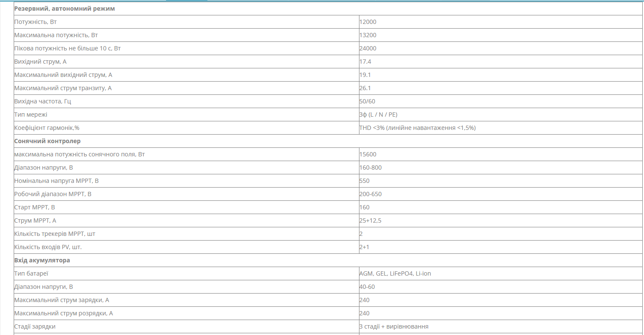Click 'Максимальний вихідний струм, А' label
Screen dimensions: 644x335
[63, 75]
